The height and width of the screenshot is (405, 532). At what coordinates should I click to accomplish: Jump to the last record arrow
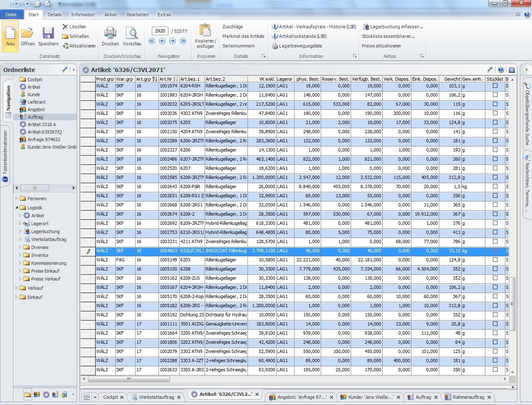pos(183,41)
